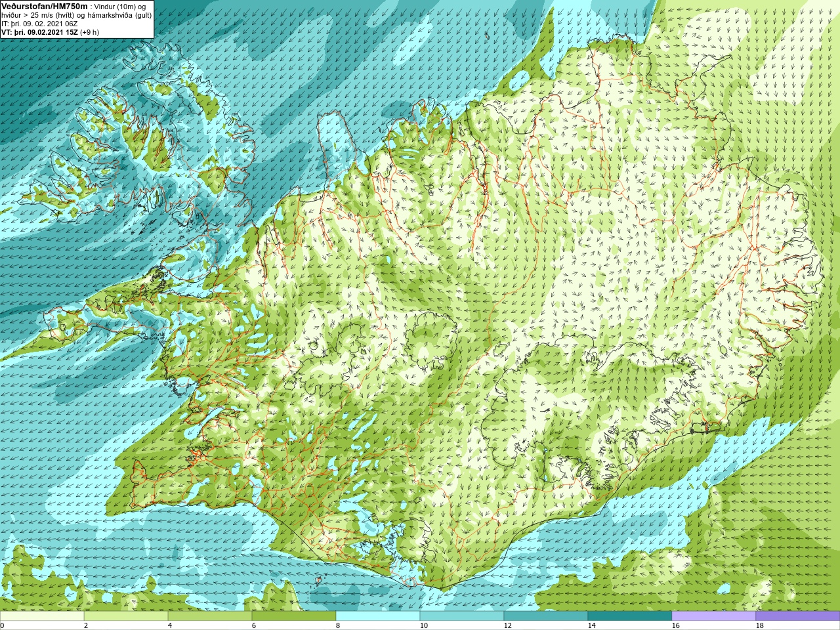Click the 'Vindur (10m) og' header text
Viewport: 840px width, 630px height.
click(120, 6)
